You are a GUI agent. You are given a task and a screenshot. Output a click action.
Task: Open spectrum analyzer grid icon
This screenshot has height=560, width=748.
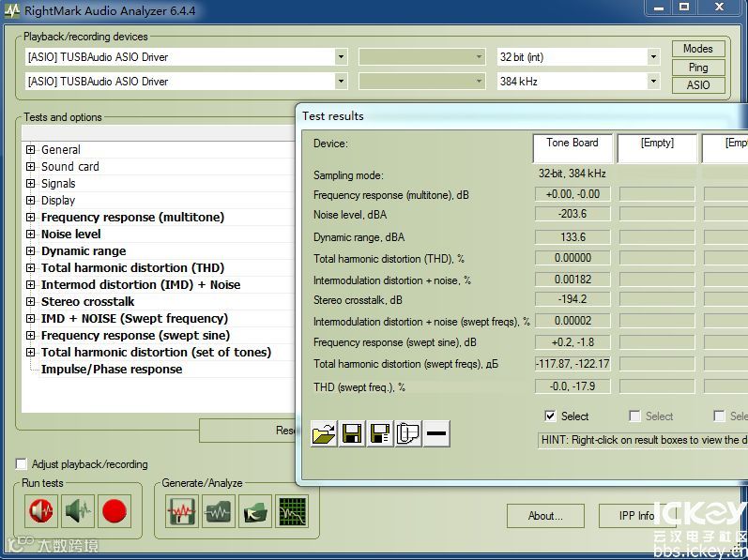point(292,511)
